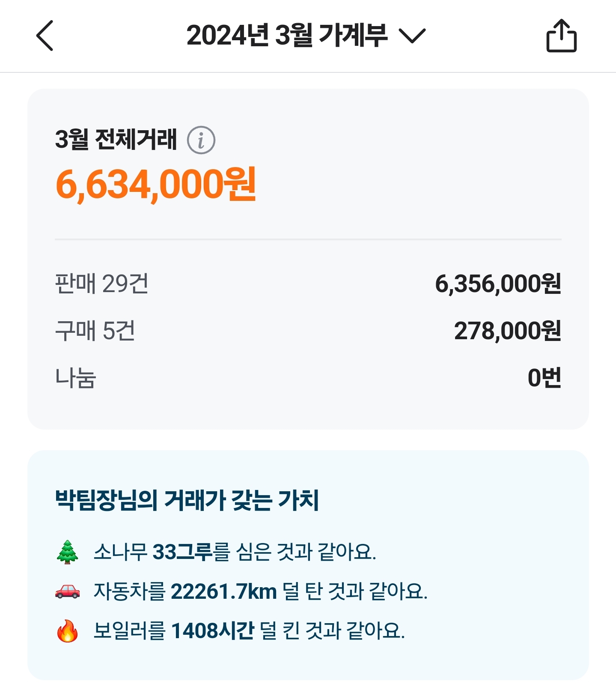Tap the pine tree emoji icon
The width and height of the screenshot is (616, 687).
pyautogui.click(x=68, y=552)
